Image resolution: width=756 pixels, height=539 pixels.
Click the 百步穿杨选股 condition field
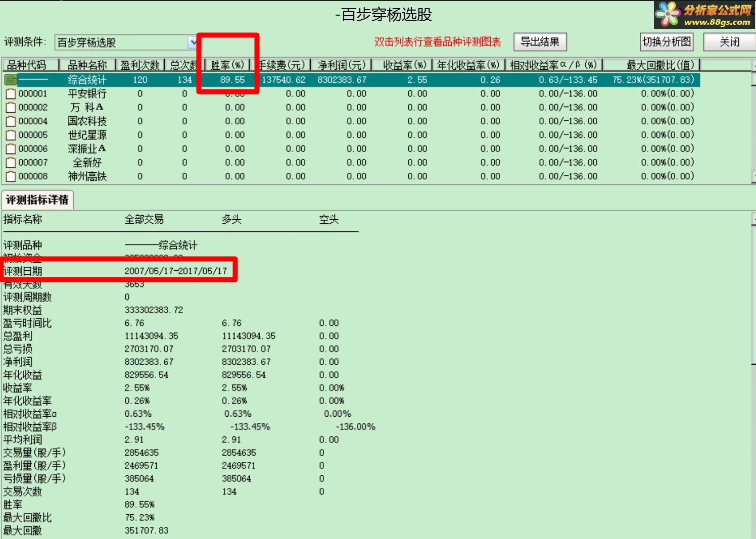(121, 42)
